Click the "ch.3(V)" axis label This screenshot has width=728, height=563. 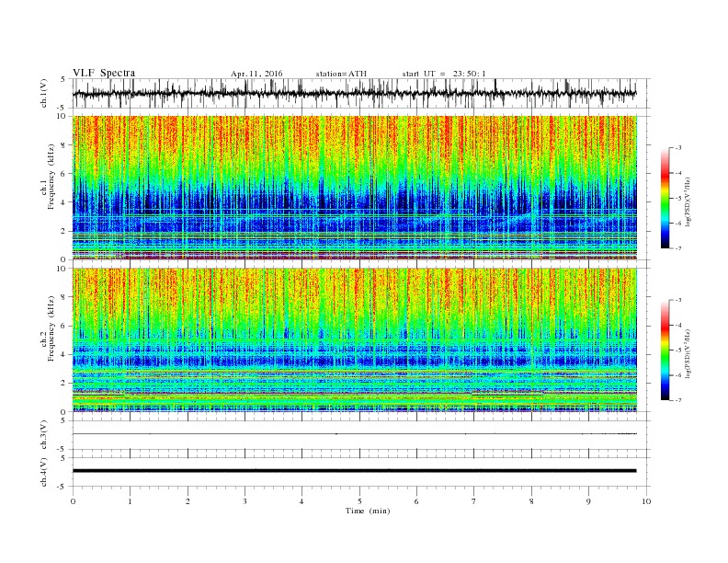click(x=44, y=435)
